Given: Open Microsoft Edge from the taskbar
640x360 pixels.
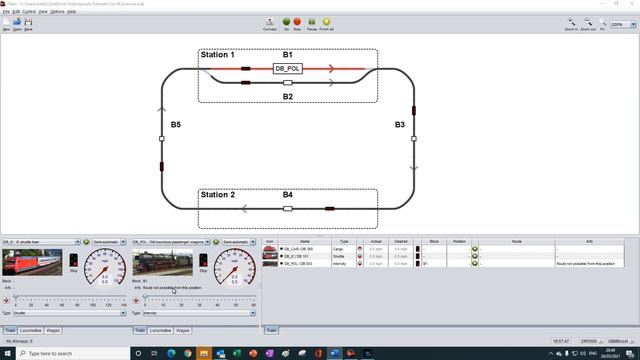Looking at the screenshot, I should click(171, 353).
